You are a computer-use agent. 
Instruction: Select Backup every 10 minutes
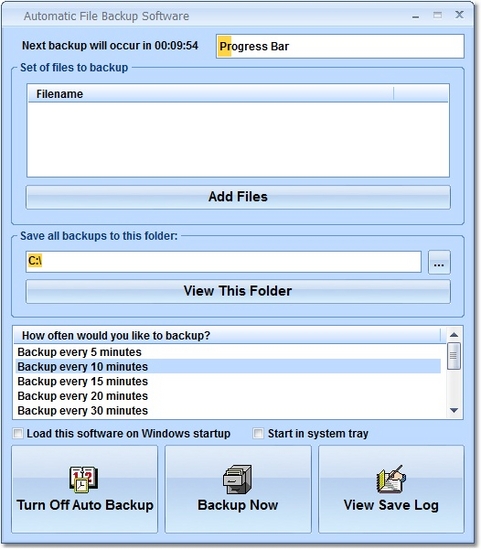[x=228, y=367]
